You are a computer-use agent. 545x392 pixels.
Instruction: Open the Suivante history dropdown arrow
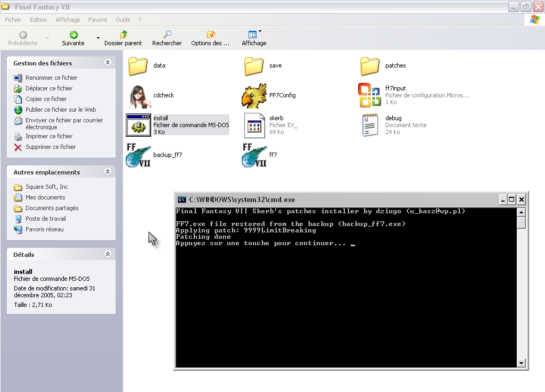tap(98, 38)
